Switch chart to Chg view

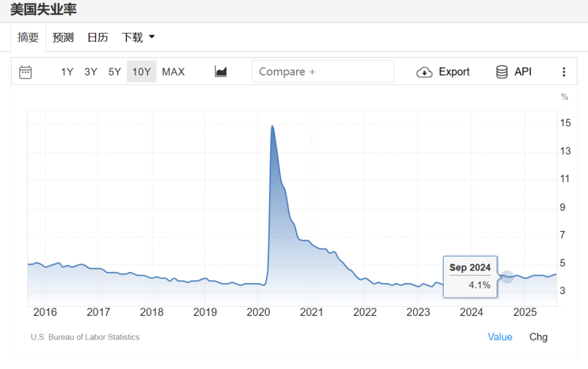[538, 337]
